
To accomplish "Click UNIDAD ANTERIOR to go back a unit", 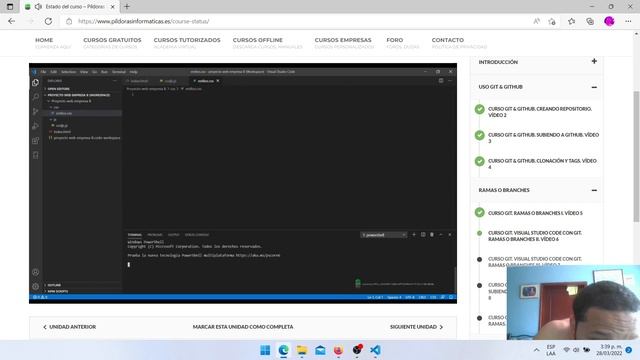I will pyautogui.click(x=69, y=327).
